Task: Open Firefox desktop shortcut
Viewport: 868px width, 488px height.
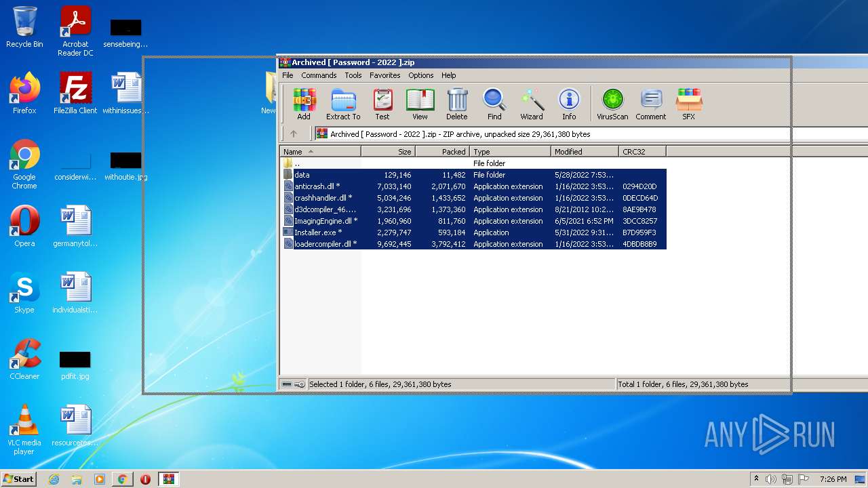Action: coord(24,94)
